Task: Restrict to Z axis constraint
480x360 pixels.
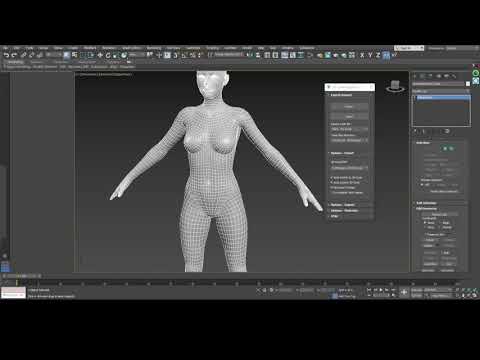Action: point(378,55)
